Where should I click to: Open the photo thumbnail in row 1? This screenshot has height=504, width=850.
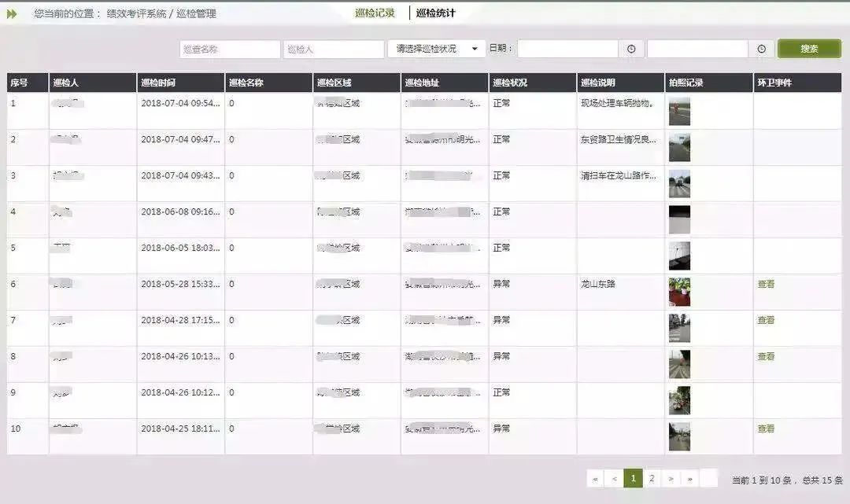click(x=679, y=112)
